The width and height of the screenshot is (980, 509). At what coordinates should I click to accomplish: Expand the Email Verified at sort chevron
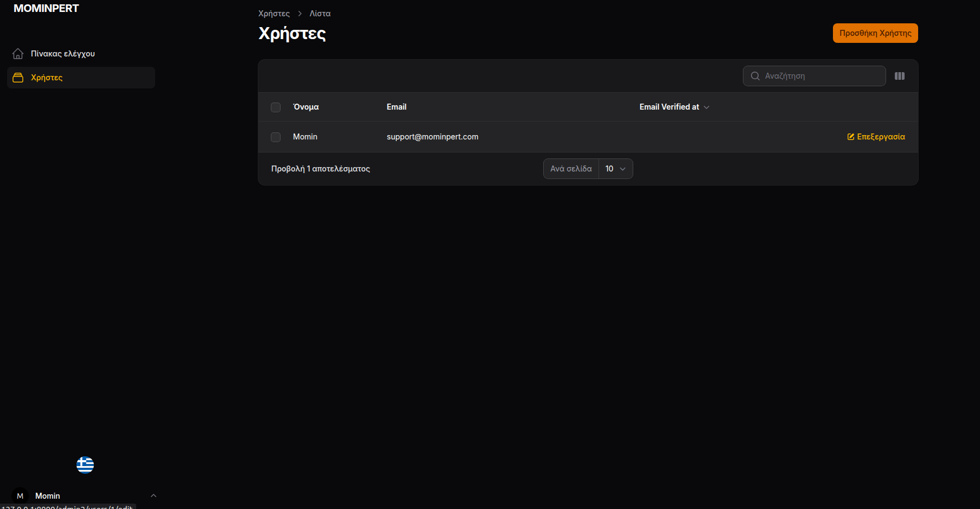tap(707, 107)
